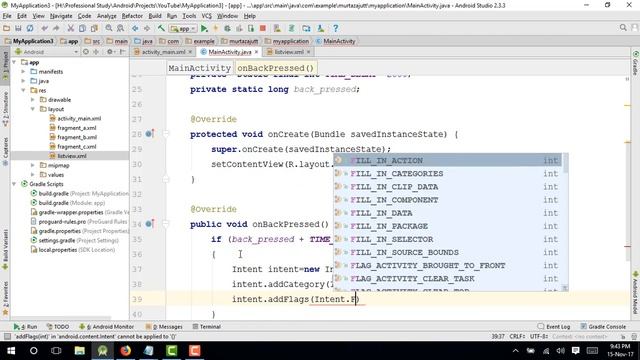Click the Copy toolbar icon
Image resolution: width=640 pixels, height=360 pixels.
82,29
